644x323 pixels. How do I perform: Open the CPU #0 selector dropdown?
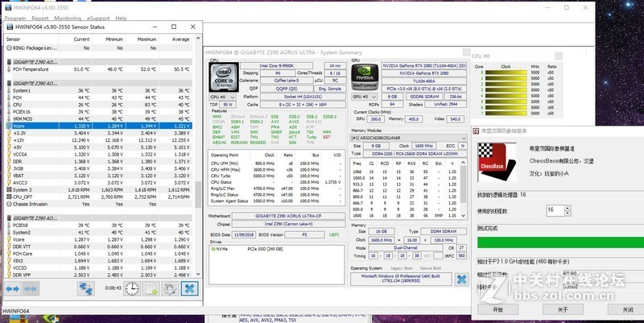(223, 97)
